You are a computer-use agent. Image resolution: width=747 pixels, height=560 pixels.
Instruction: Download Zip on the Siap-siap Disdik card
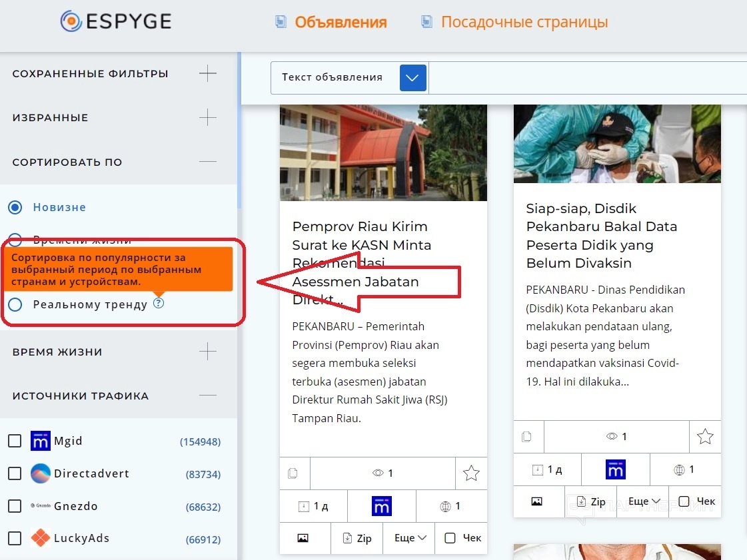[x=591, y=501]
